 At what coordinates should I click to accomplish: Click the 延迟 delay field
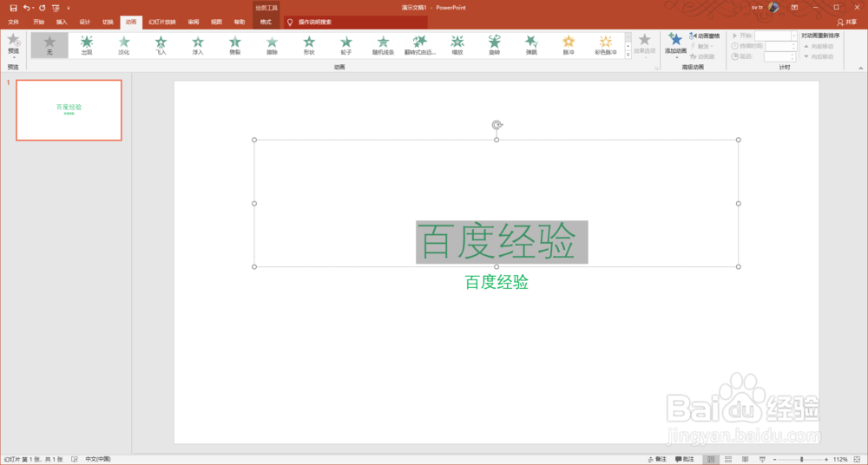779,56
